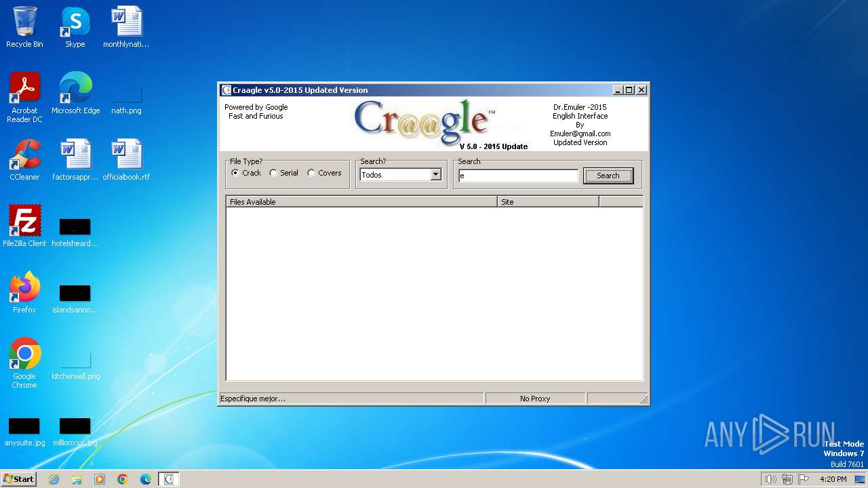Viewport: 868px width, 488px height.
Task: Close the Craagle window
Action: tap(642, 90)
